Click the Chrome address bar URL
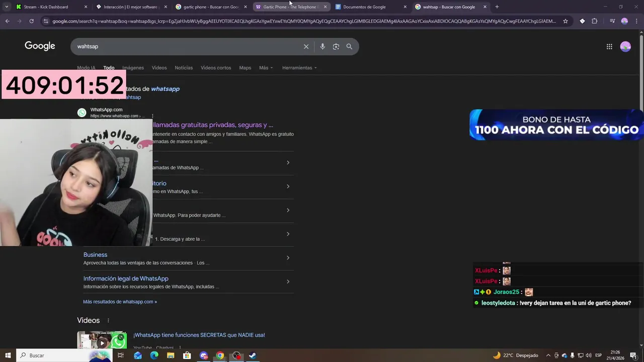This screenshot has height=362, width=644. (x=304, y=21)
